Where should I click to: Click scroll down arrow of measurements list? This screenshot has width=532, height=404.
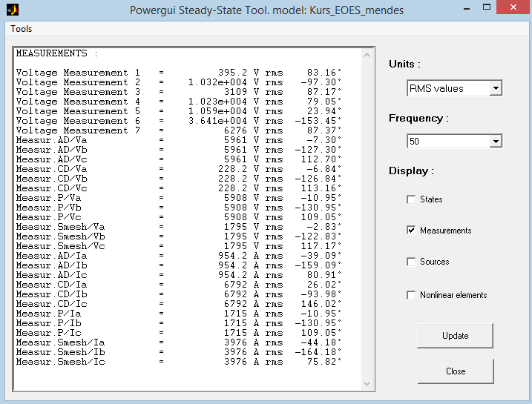coord(367,384)
